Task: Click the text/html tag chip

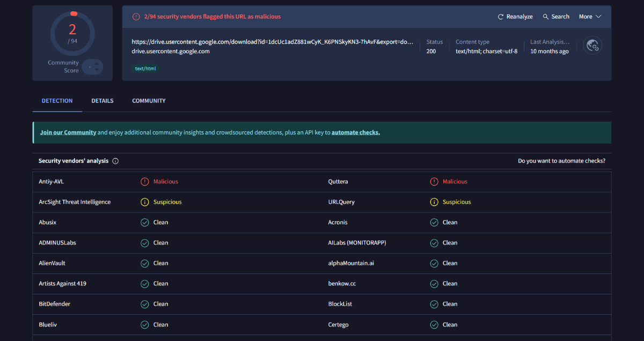Action: (146, 69)
